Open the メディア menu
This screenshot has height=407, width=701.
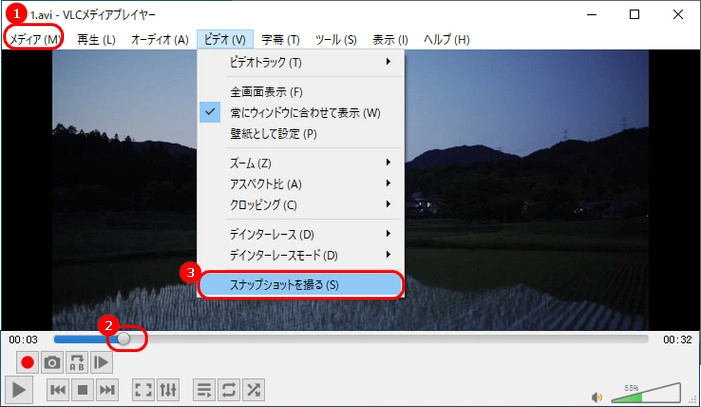[x=36, y=39]
